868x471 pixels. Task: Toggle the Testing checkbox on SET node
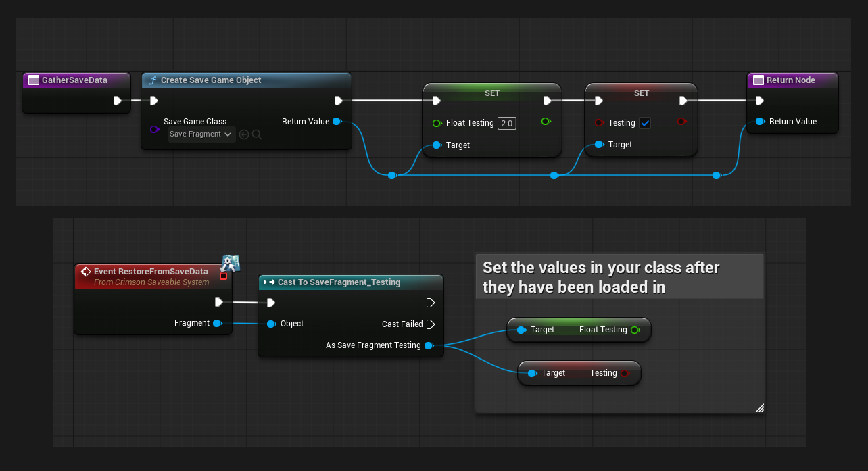(645, 123)
